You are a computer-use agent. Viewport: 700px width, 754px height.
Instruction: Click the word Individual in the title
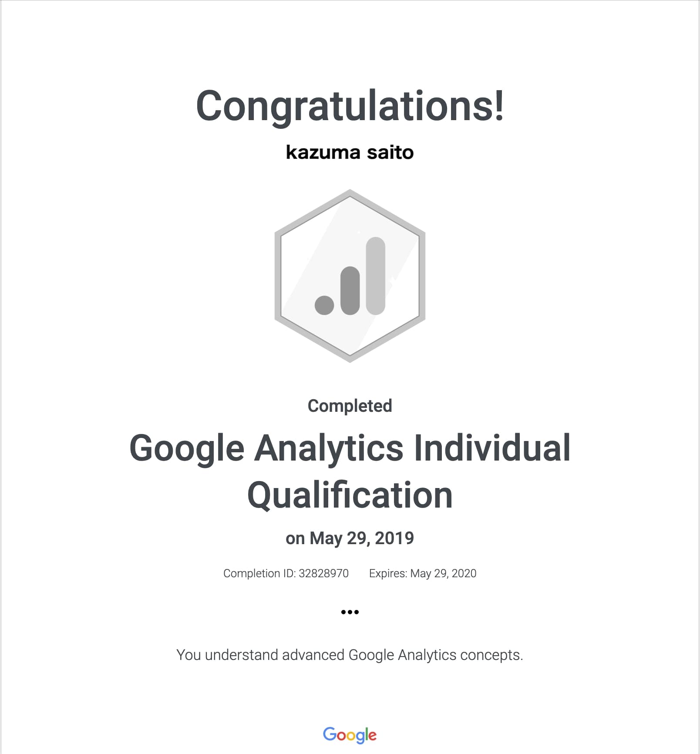click(x=492, y=448)
